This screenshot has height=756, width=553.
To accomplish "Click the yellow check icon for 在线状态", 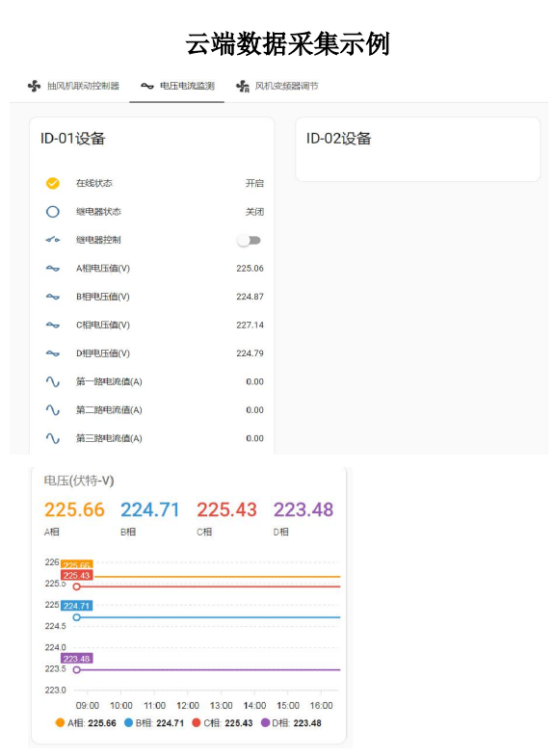I will [x=53, y=183].
